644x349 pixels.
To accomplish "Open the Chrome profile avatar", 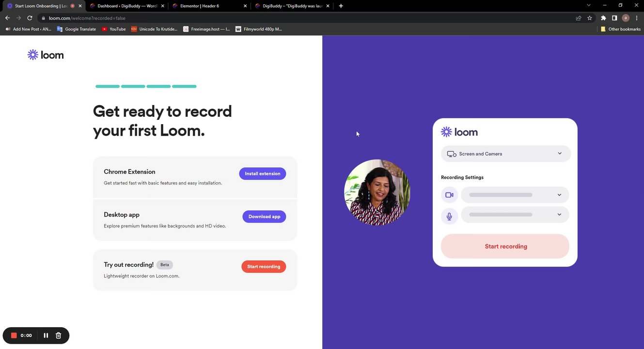I will [x=626, y=18].
